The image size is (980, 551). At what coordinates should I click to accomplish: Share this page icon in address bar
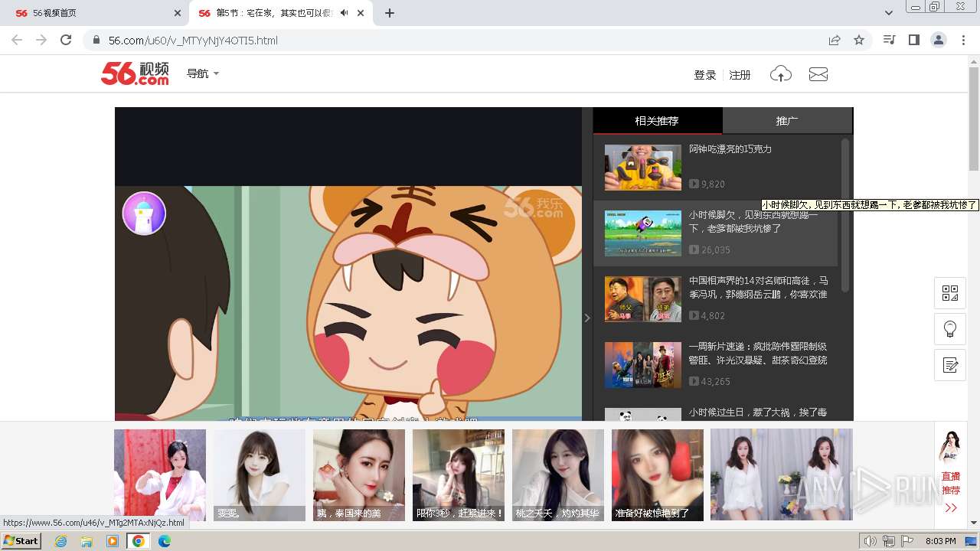tap(835, 40)
